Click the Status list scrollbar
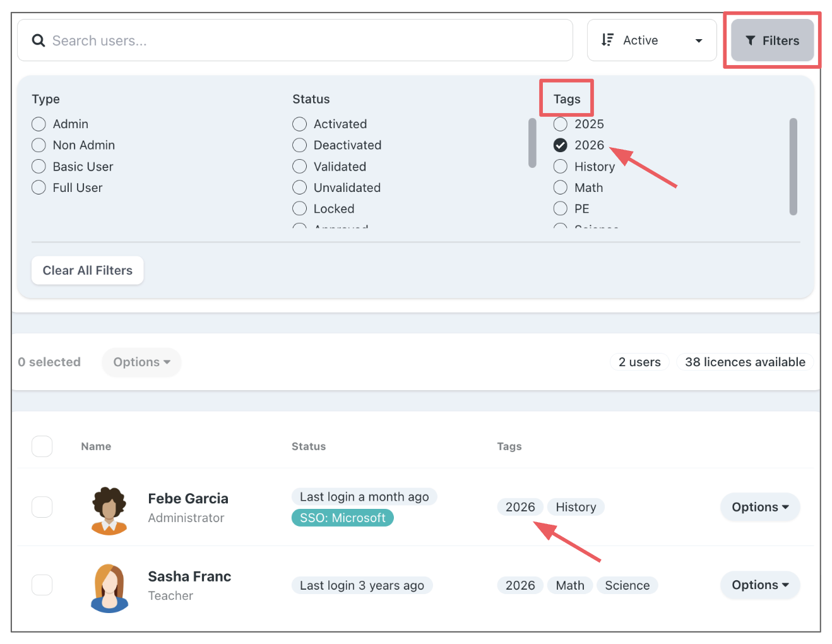This screenshot has width=832, height=644. (x=532, y=143)
